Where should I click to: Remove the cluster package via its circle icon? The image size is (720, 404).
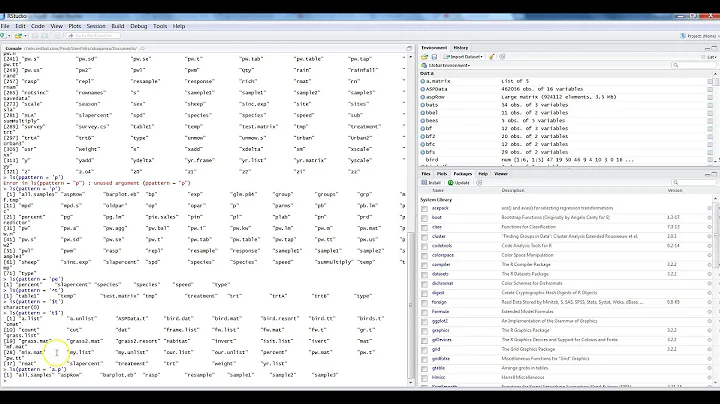(709, 236)
